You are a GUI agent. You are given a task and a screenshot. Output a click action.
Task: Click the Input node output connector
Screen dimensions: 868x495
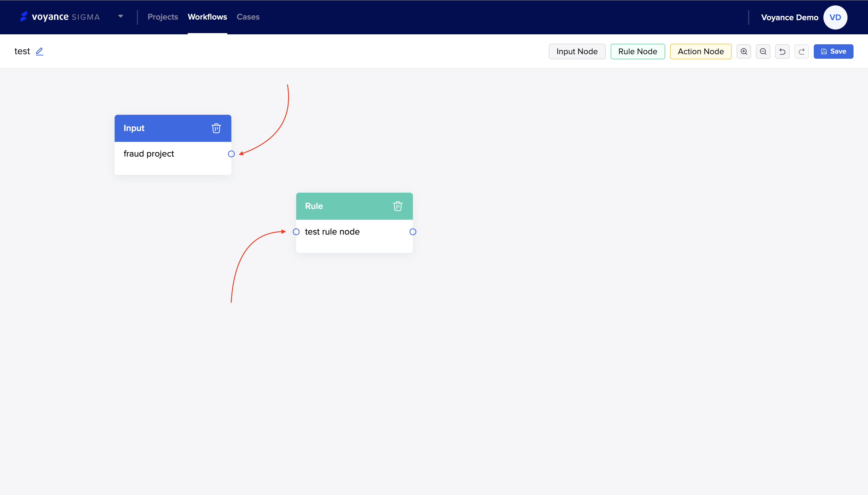tap(231, 154)
